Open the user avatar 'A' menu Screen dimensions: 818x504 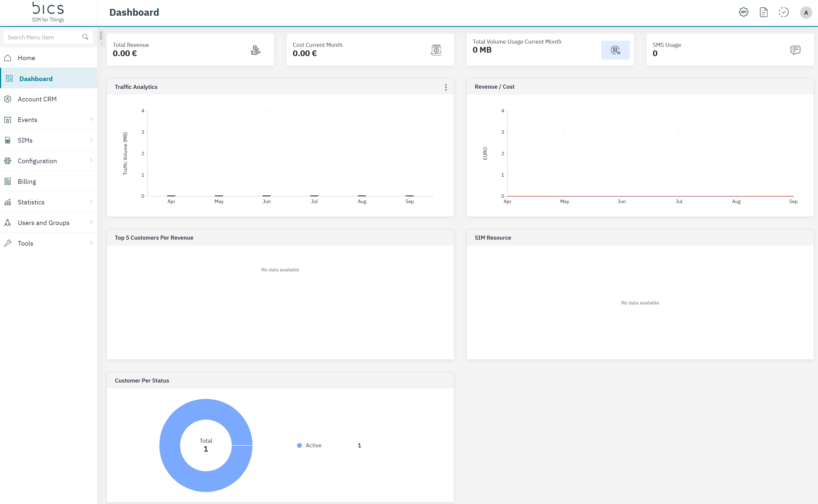point(806,13)
